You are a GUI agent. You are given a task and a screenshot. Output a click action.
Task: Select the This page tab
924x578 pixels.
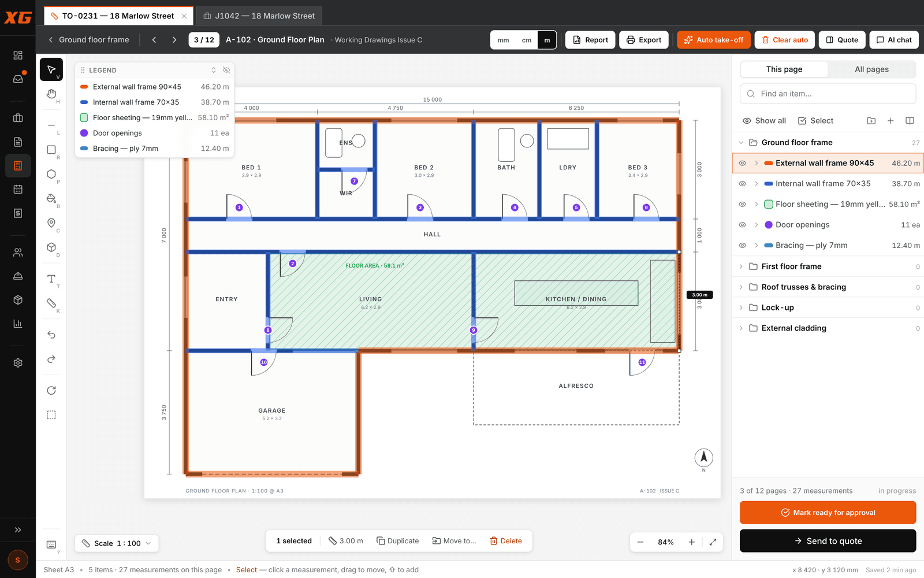click(x=784, y=69)
